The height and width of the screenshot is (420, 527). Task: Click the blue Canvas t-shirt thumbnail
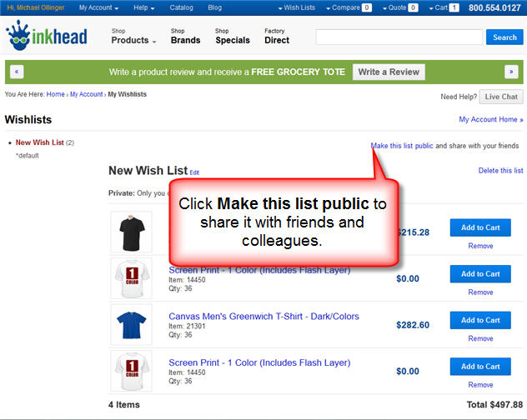tap(132, 324)
